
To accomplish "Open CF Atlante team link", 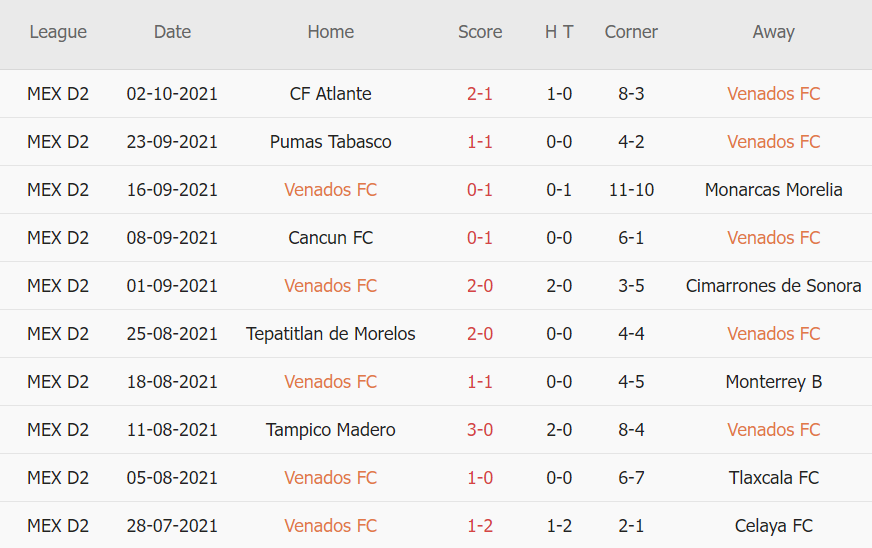I will [330, 94].
